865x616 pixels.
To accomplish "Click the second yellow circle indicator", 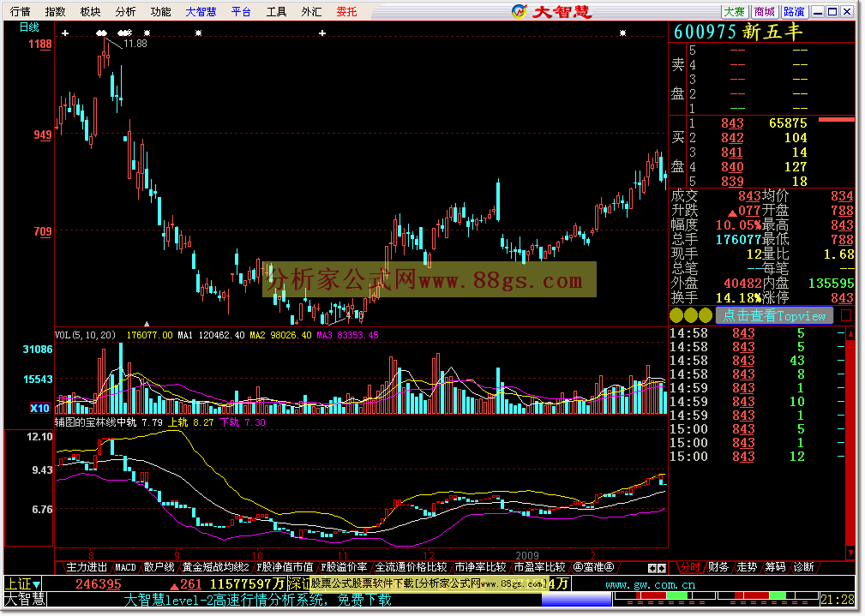I will pyautogui.click(x=691, y=315).
